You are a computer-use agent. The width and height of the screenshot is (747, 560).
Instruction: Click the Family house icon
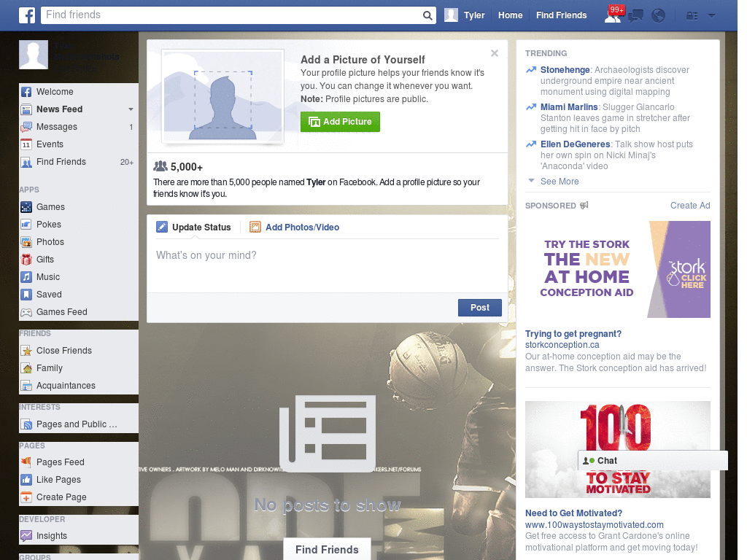pyautogui.click(x=26, y=368)
